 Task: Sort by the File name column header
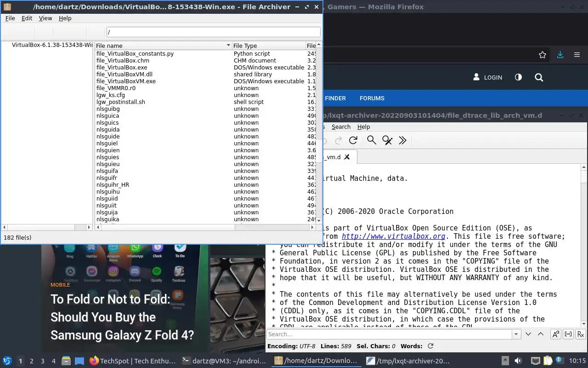pos(163,46)
